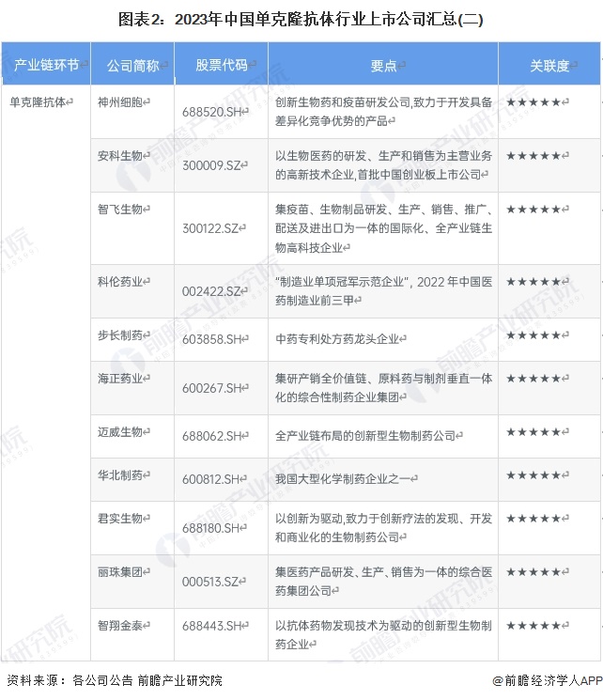This screenshot has width=603, height=700.
Task: Click 智翔金泰 description about 抗体药物发现技术
Action: click(x=383, y=635)
